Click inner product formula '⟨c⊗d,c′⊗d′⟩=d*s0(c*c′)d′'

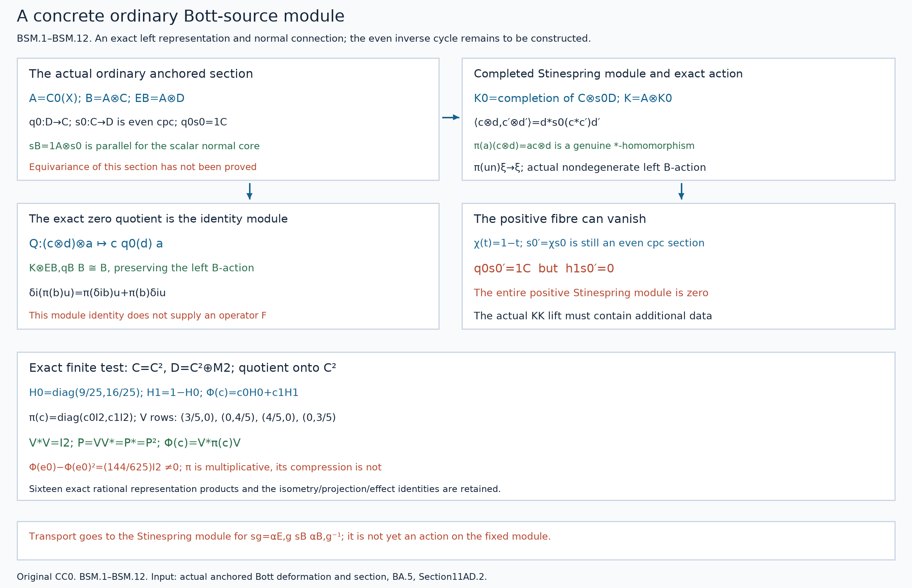pos(536,122)
